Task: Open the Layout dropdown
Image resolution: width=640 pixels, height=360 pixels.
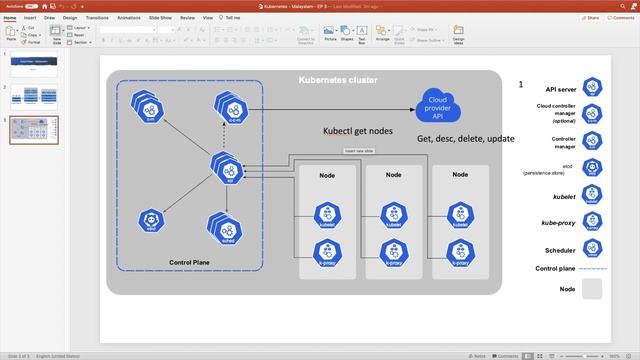Action: [78, 28]
